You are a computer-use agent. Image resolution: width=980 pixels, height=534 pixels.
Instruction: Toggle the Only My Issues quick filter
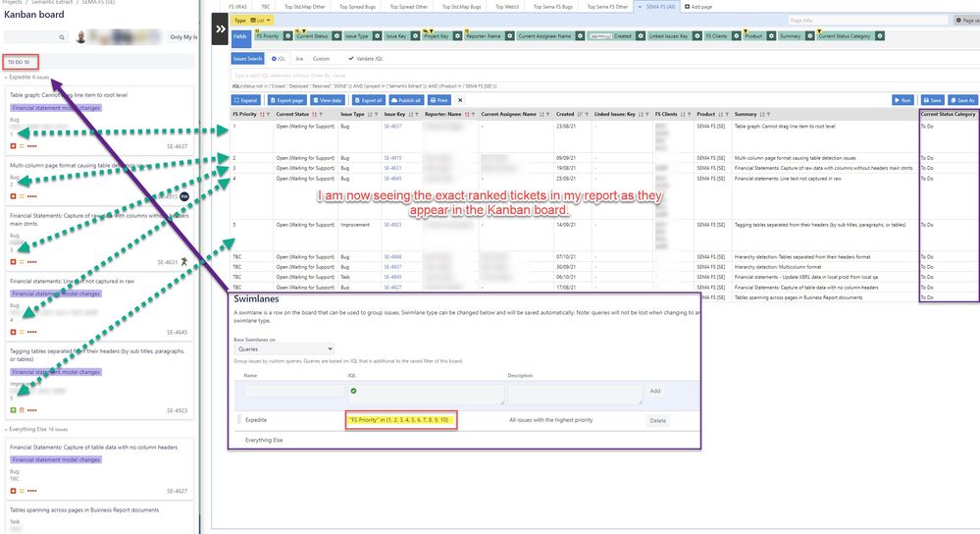(x=183, y=37)
